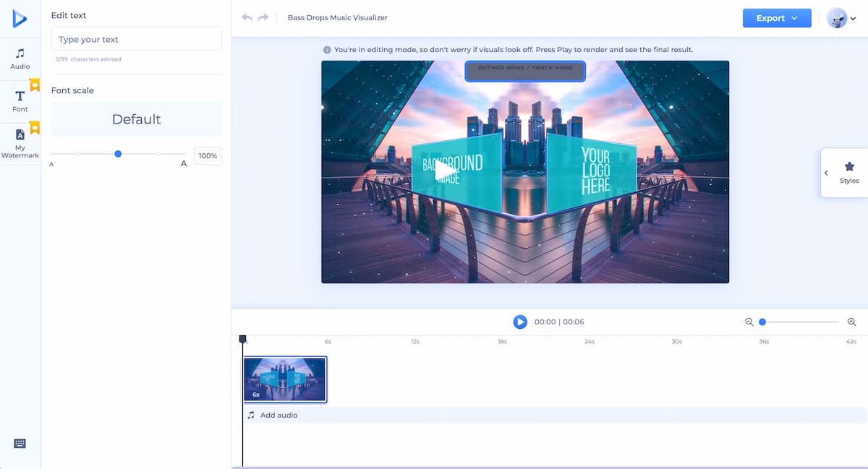The height and width of the screenshot is (469, 868).
Task: Select the Author Name / Track Name text box
Action: (x=525, y=71)
